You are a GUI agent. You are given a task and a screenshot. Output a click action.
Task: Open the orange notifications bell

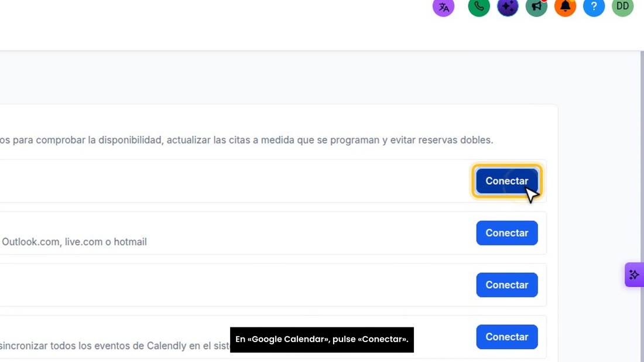point(565,6)
